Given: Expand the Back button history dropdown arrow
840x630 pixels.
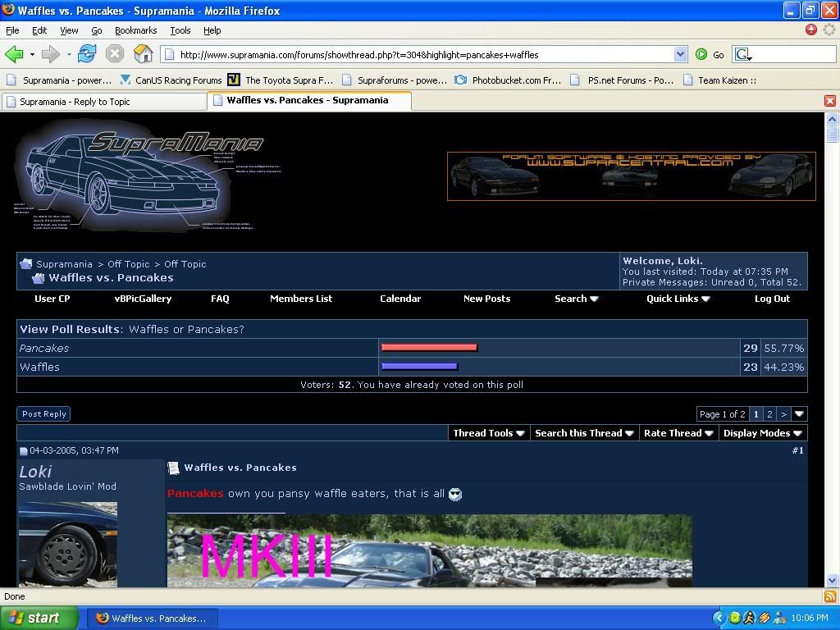Looking at the screenshot, I should (x=32, y=54).
